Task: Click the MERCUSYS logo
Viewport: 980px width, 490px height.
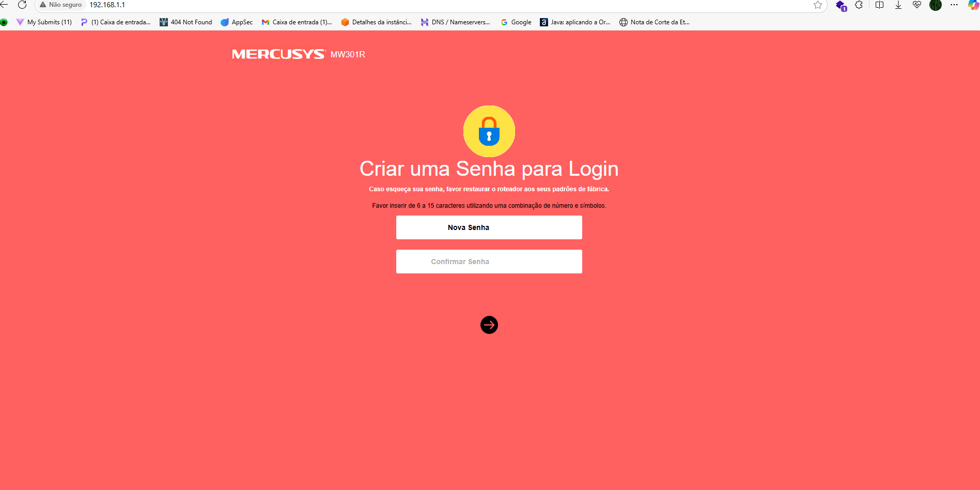Action: click(x=278, y=54)
